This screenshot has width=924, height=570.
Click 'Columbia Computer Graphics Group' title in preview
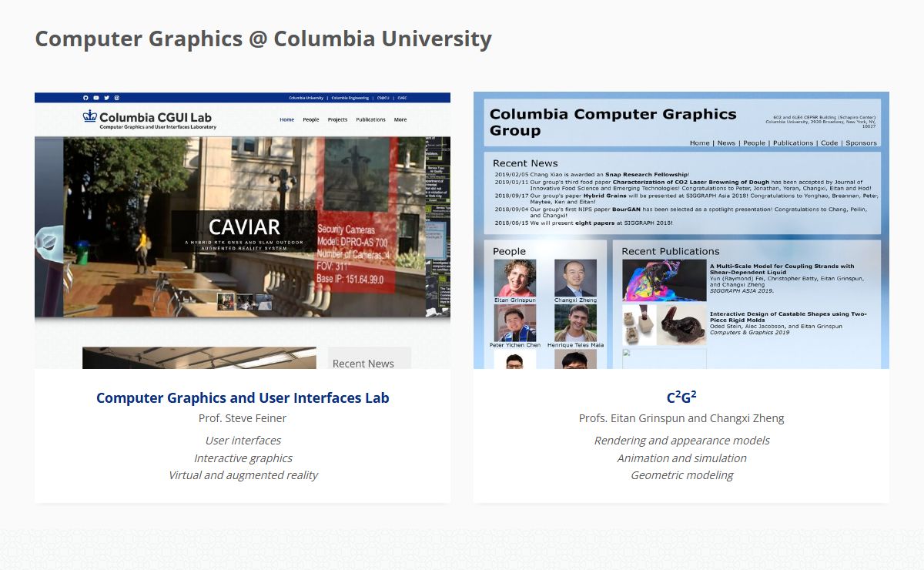[613, 122]
